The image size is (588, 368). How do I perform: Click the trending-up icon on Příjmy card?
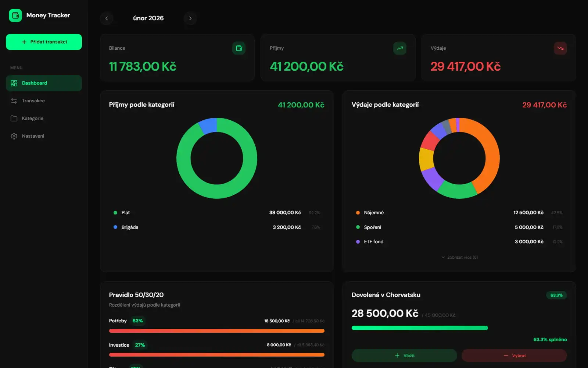400,48
